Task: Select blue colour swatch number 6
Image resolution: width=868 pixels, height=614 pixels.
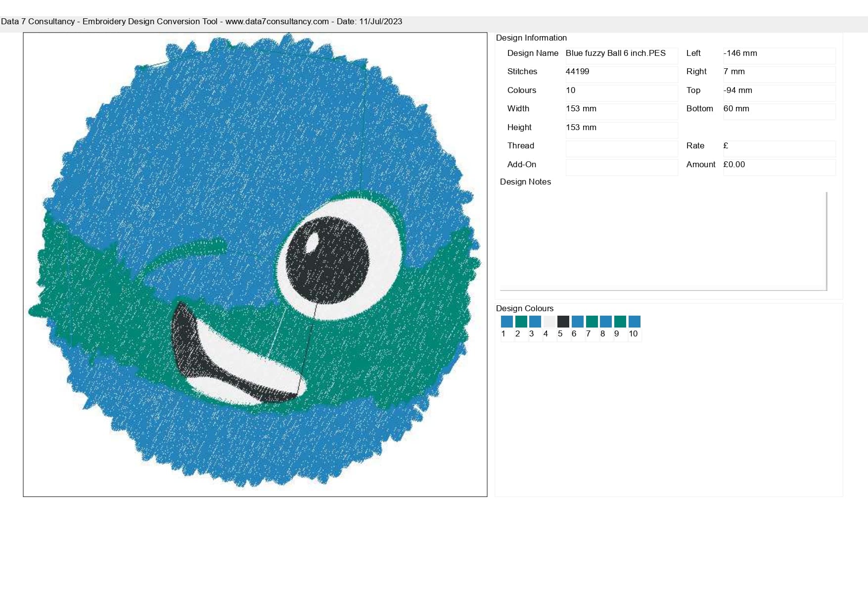Action: click(x=577, y=322)
